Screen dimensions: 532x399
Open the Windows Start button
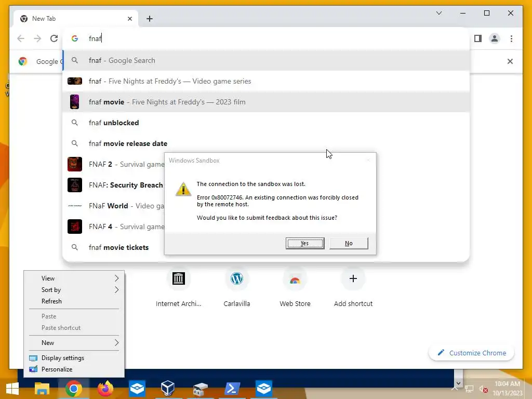[x=12, y=389]
